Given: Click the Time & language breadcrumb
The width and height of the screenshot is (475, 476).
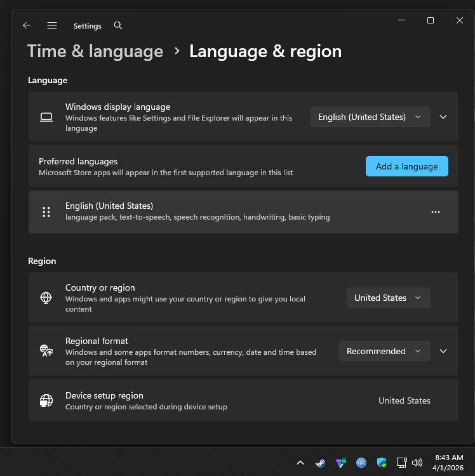Looking at the screenshot, I should click(95, 51).
